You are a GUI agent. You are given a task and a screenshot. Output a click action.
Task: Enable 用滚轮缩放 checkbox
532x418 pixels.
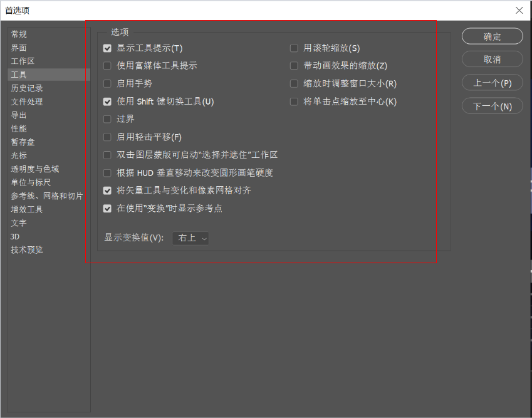tap(294, 48)
